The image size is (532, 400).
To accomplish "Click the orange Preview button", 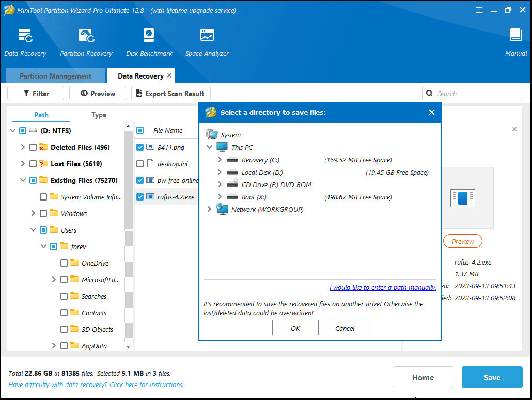I will [x=463, y=241].
